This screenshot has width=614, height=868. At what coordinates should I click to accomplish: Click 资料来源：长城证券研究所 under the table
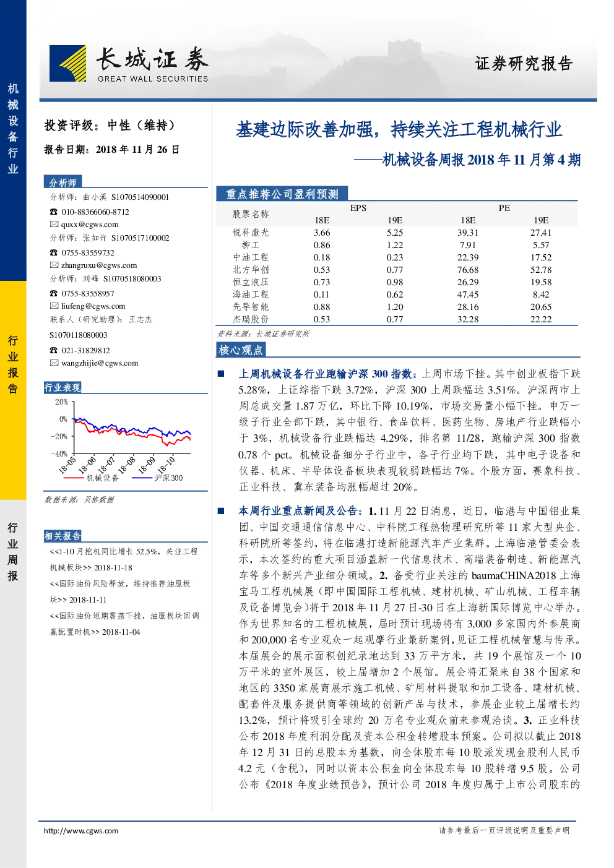pos(263,333)
